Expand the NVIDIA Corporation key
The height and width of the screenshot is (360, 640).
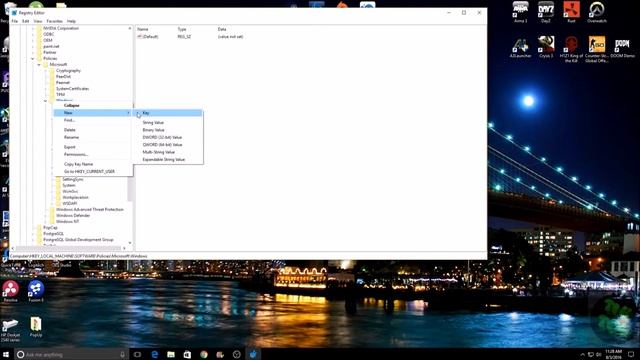click(x=33, y=29)
